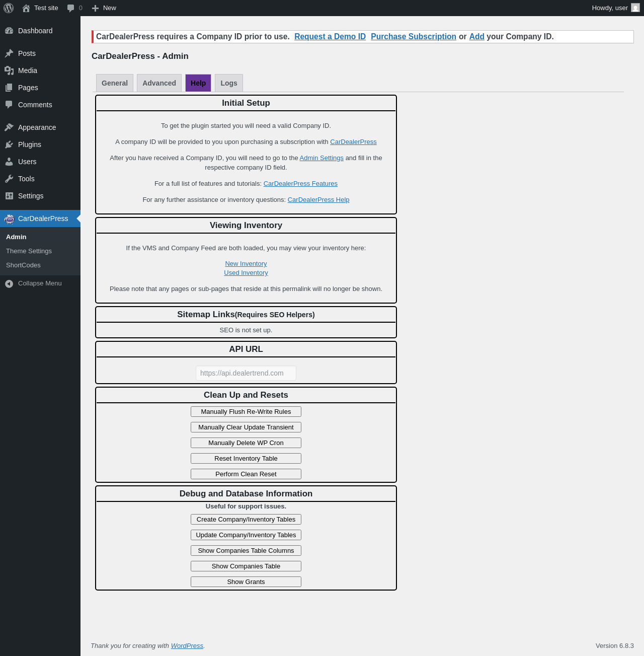Click the API URL input field

[x=246, y=373]
